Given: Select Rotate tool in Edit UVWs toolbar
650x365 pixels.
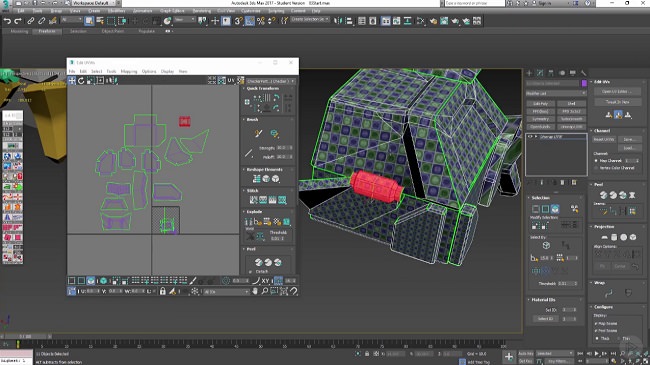Looking at the screenshot, I should pyautogui.click(x=81, y=80).
